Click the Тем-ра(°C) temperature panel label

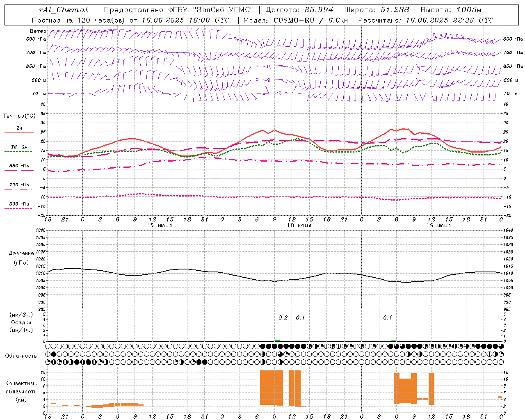pos(19,116)
